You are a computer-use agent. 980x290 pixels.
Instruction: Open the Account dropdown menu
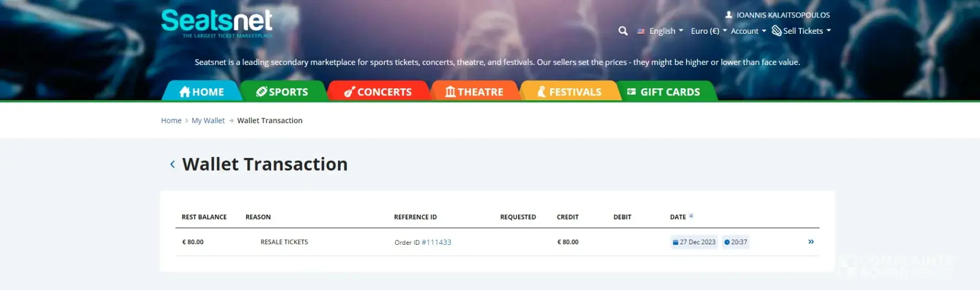(748, 31)
